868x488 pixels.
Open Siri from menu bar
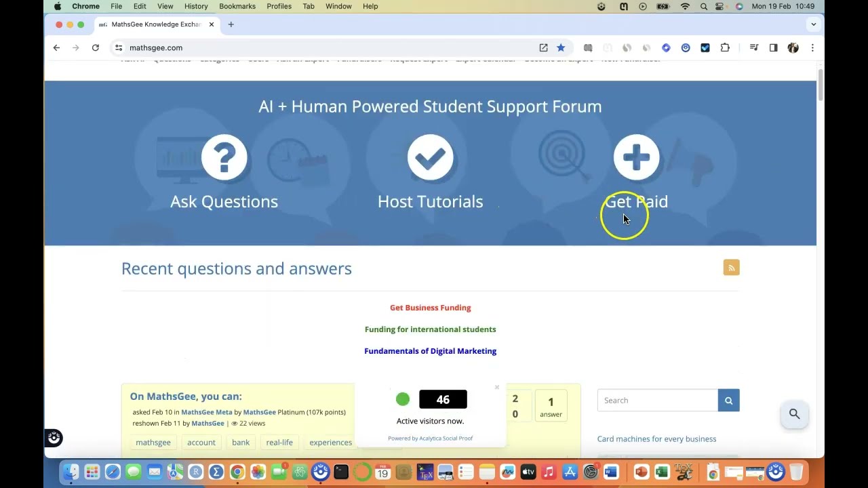click(739, 6)
